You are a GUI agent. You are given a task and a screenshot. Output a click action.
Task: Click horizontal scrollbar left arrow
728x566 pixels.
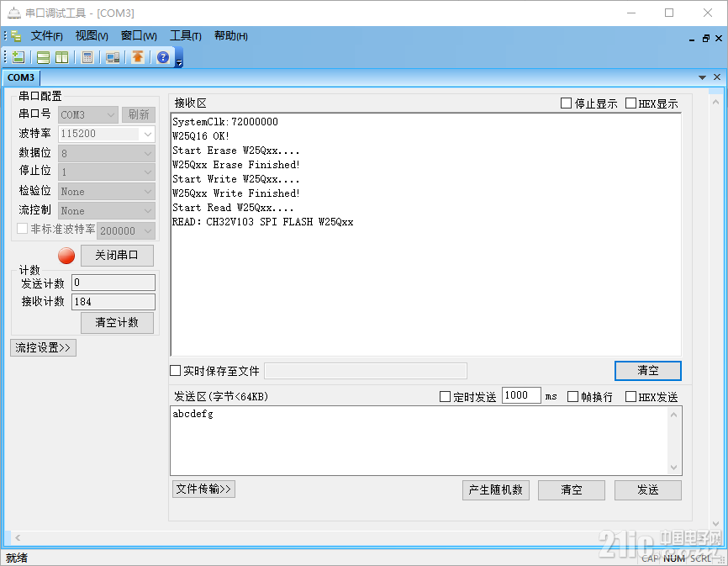[18, 537]
